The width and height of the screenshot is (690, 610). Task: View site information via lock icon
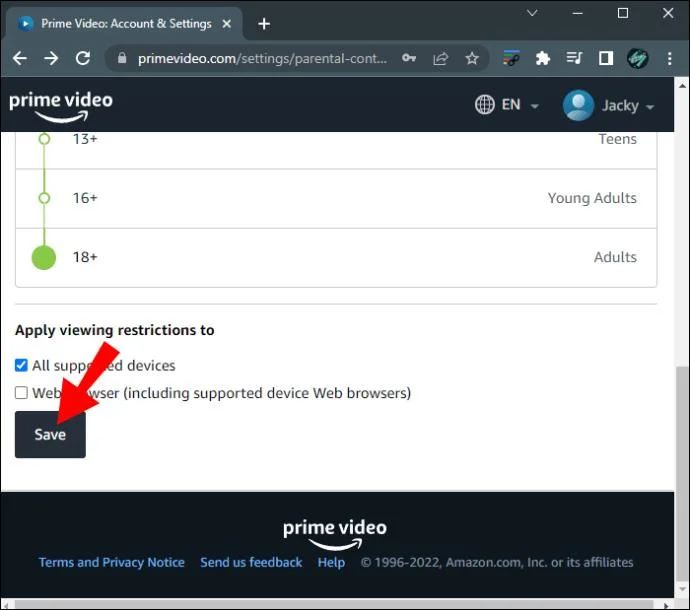pyautogui.click(x=122, y=58)
